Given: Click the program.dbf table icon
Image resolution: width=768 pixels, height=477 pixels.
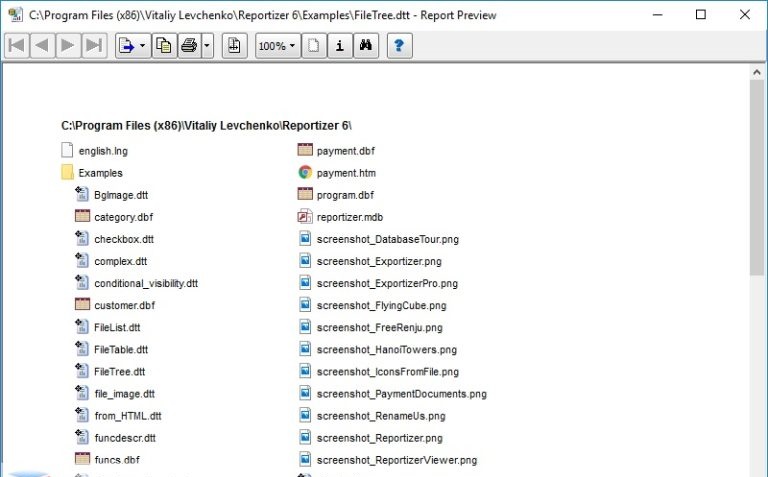Looking at the screenshot, I should tap(305, 194).
